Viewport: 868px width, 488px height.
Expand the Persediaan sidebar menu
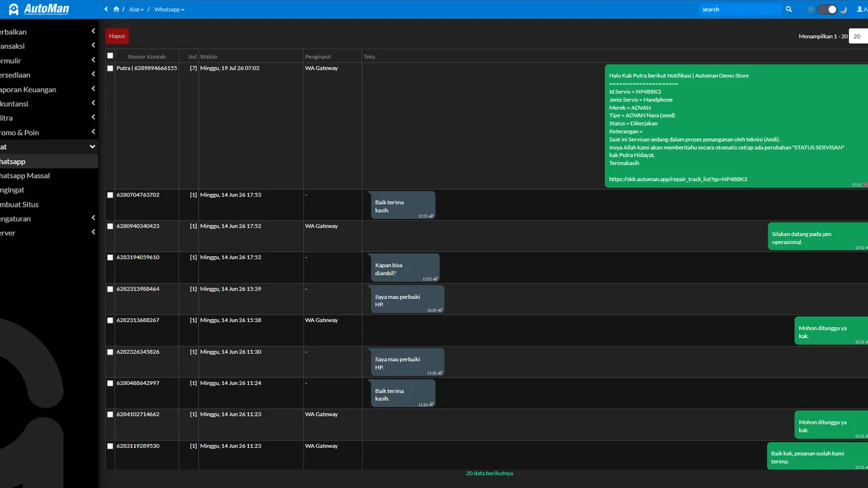(x=49, y=75)
